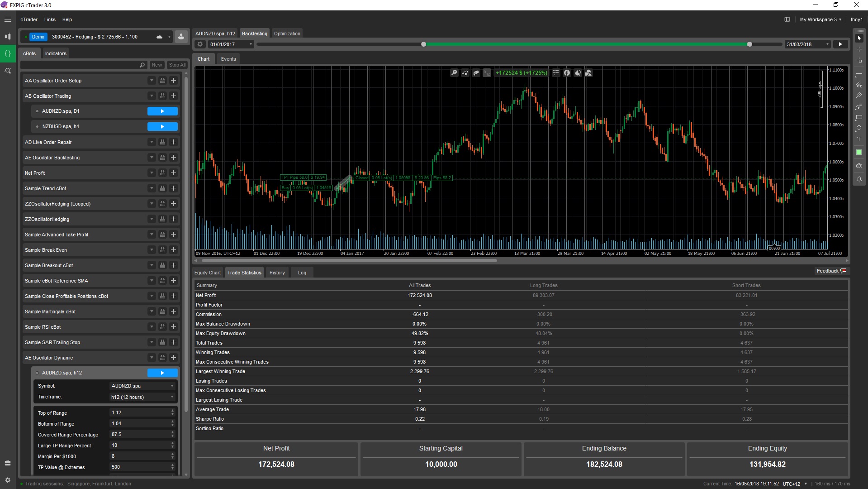Select the ellipse drawing tool

pos(859,128)
